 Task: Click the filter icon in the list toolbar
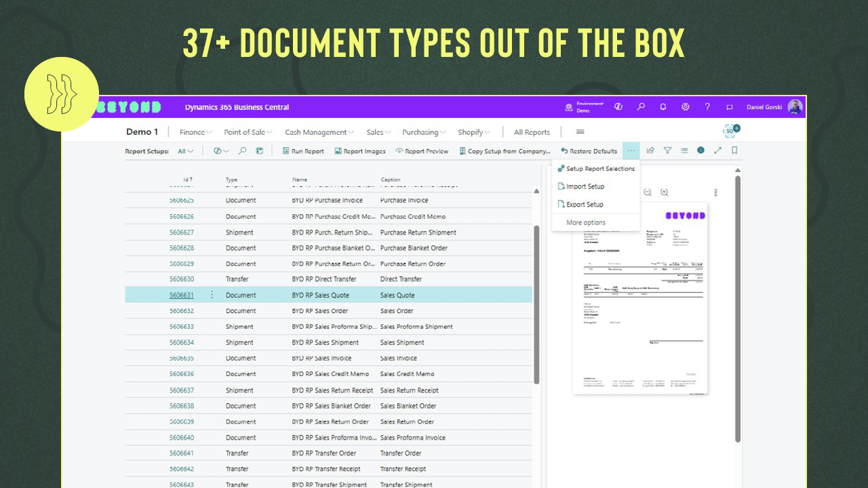667,150
